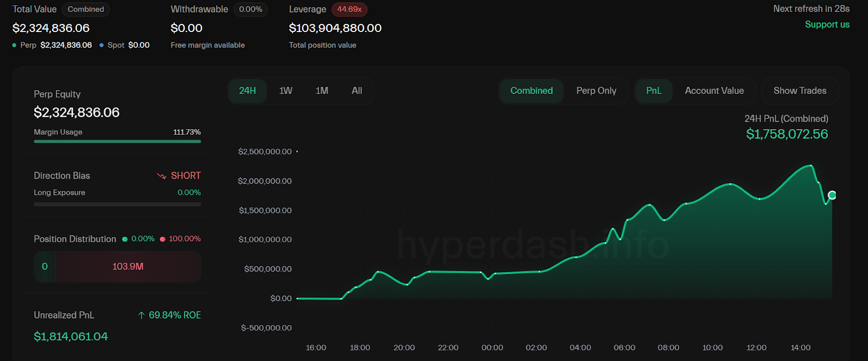Click the Margin Usage progress bar
The width and height of the screenshot is (868, 361).
tap(117, 142)
